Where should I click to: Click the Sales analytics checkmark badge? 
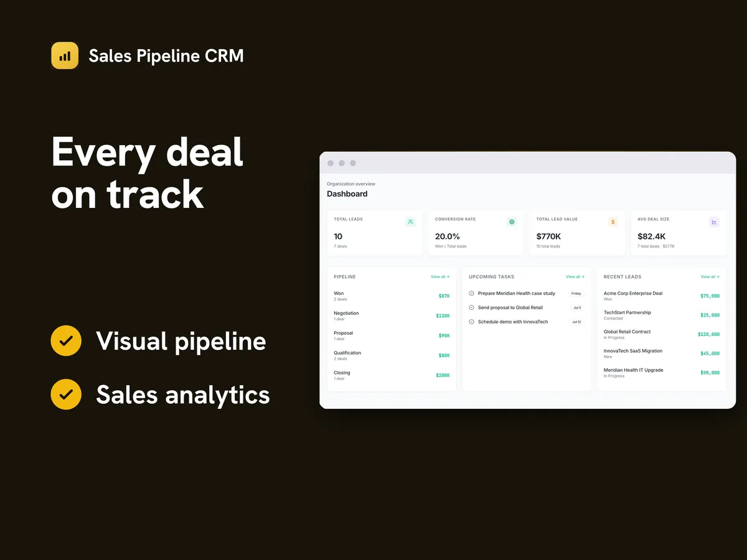point(66,394)
